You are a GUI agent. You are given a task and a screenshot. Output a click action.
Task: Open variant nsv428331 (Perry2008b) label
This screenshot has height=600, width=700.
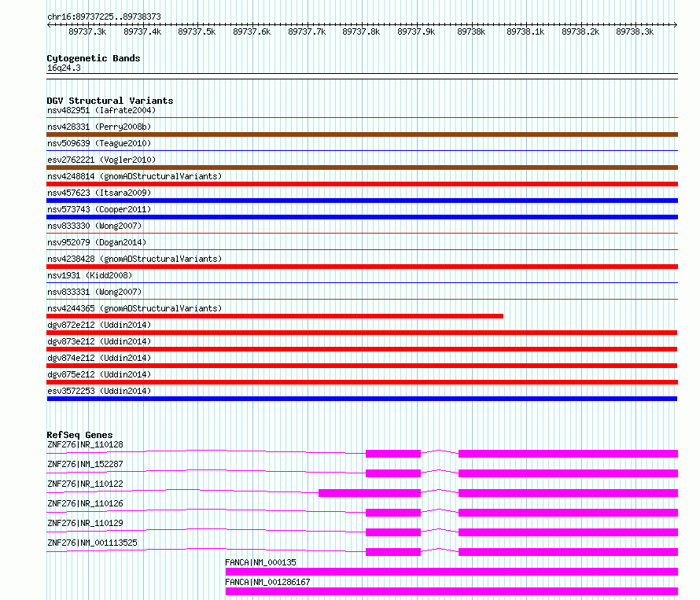99,127
